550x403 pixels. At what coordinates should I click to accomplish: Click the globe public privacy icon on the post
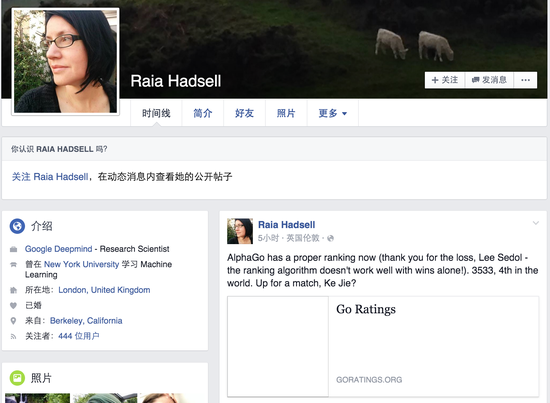(330, 239)
